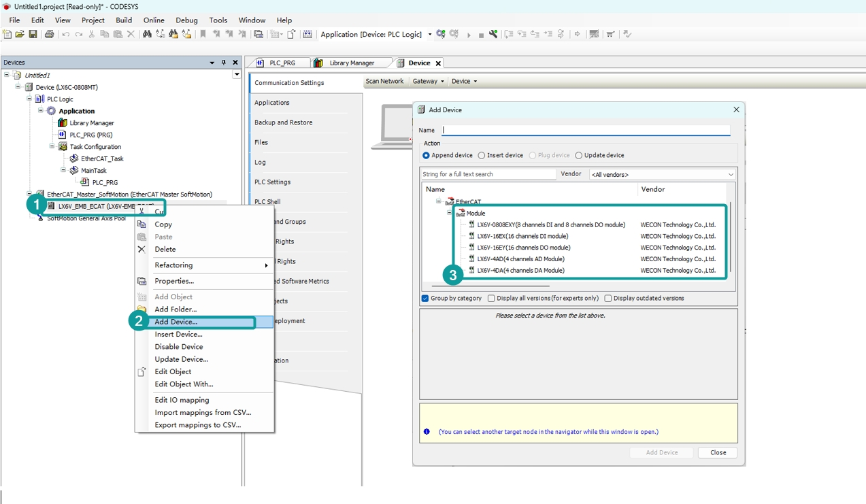Uncheck the Group by category checkbox
Image resolution: width=866 pixels, height=504 pixels.
[x=425, y=299]
